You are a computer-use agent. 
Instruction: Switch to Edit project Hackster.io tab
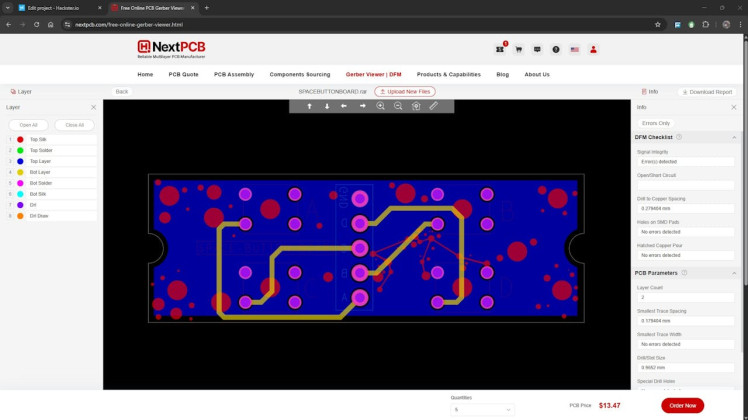click(x=56, y=8)
